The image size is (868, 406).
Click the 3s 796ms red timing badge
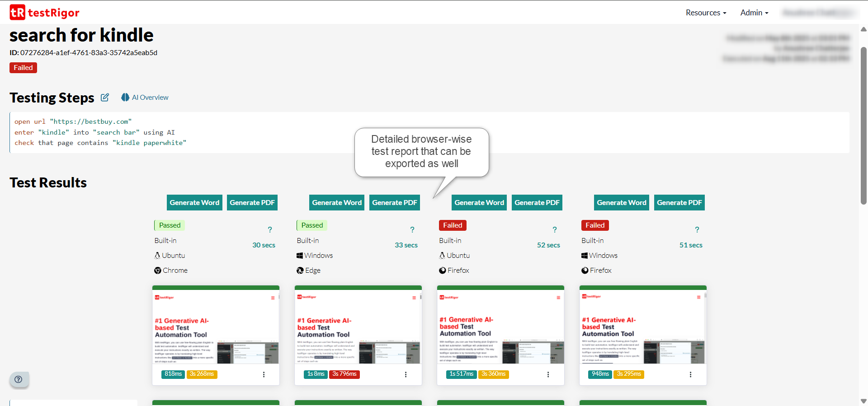tap(344, 374)
